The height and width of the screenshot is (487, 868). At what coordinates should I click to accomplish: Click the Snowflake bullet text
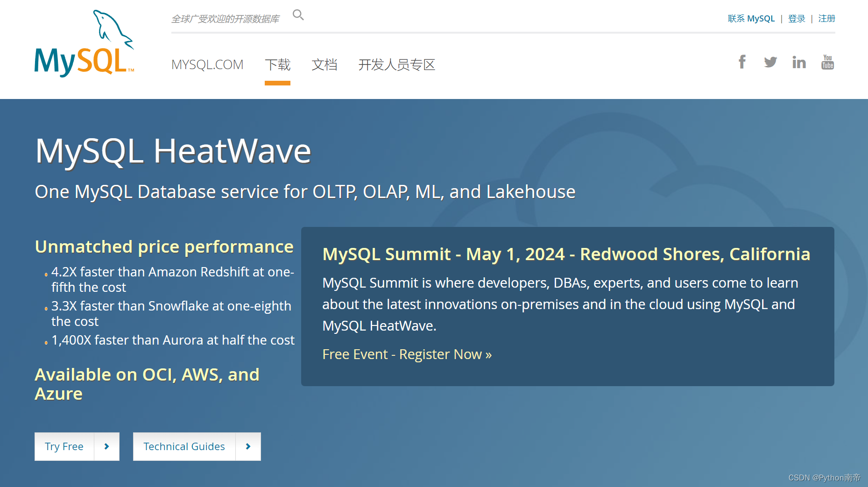(x=171, y=313)
